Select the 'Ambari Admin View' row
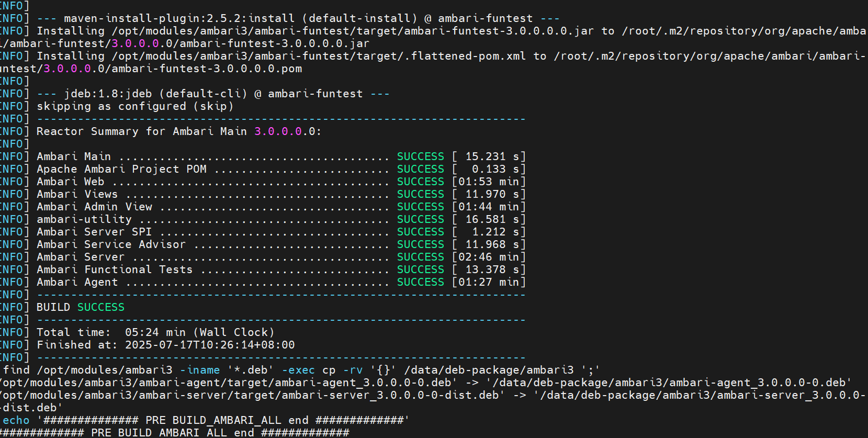Image resolution: width=868 pixels, height=438 pixels. pyautogui.click(x=263, y=207)
